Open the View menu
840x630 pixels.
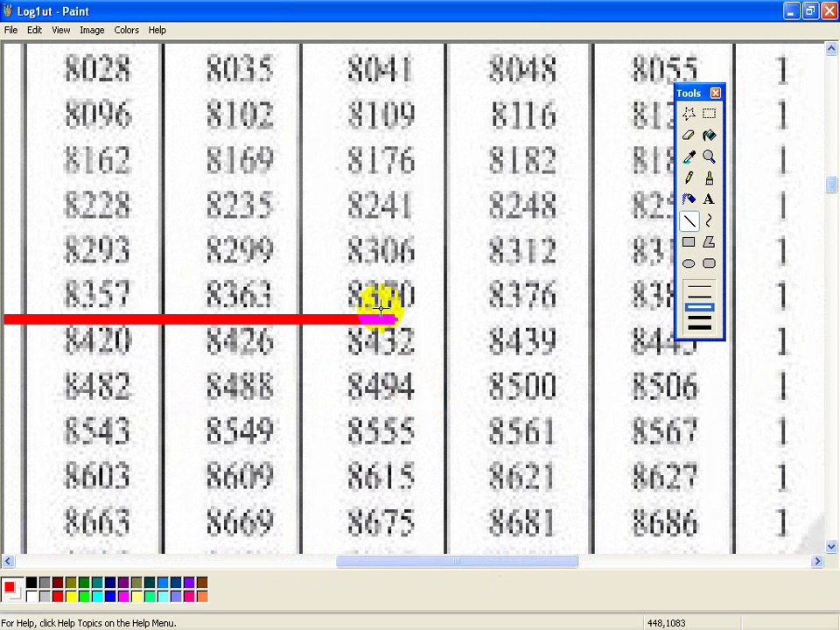tap(60, 30)
